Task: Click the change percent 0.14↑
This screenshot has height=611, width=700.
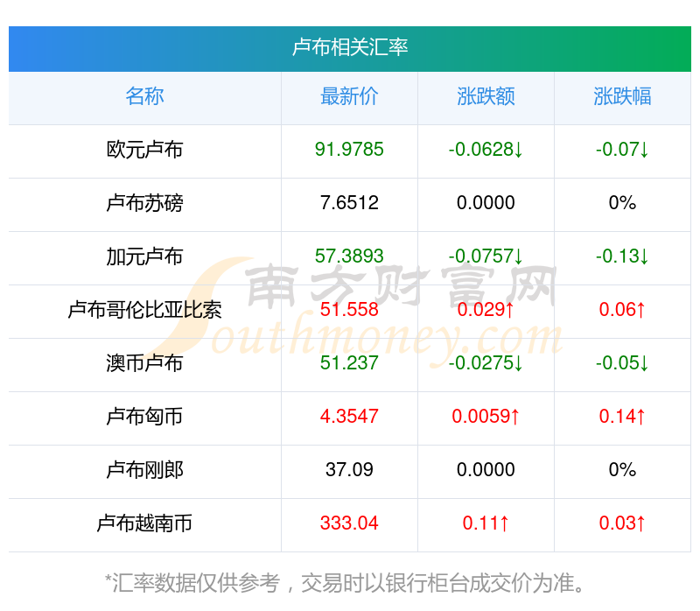Action: point(622,417)
